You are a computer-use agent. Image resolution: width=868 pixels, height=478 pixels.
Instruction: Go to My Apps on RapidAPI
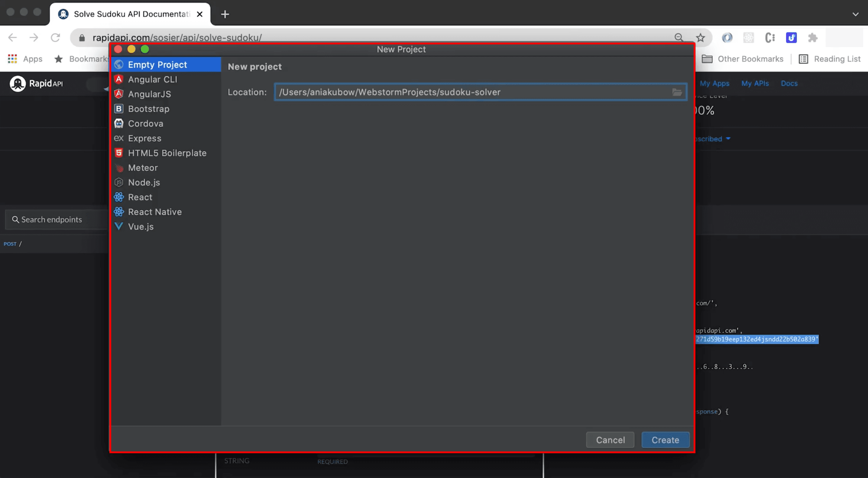[714, 83]
